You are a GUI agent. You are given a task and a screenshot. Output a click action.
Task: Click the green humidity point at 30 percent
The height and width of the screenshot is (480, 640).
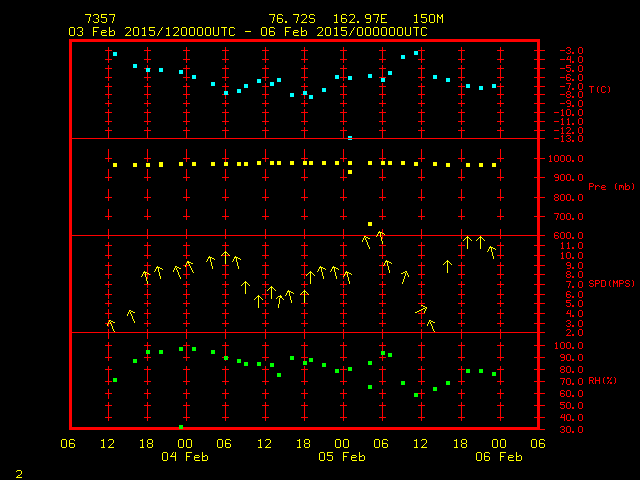tap(181, 427)
